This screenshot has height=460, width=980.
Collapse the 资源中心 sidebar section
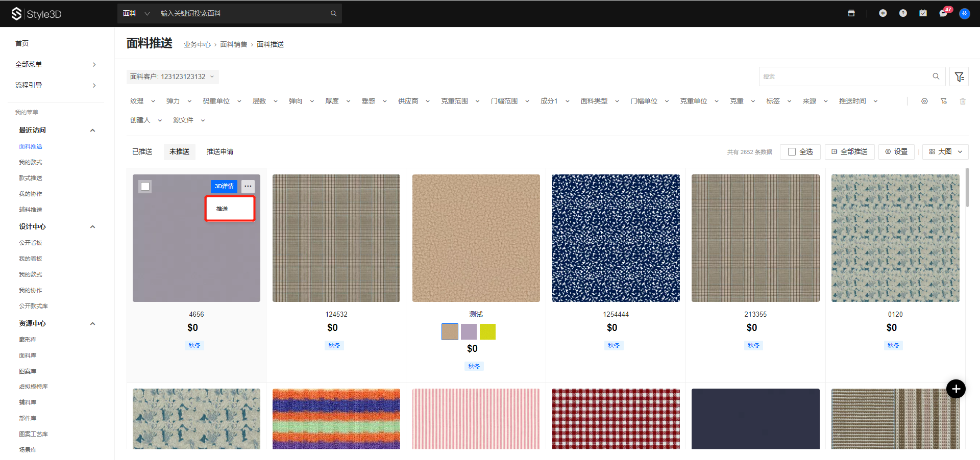92,324
